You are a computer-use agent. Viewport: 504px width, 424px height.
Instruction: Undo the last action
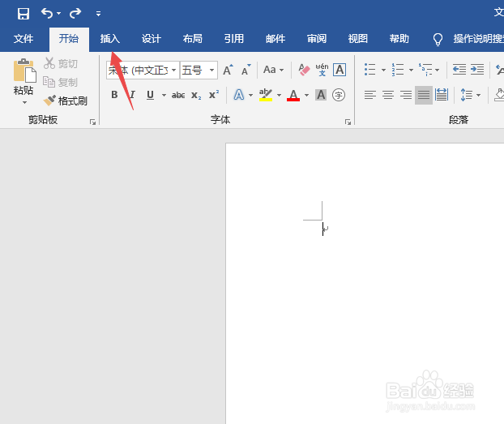(x=47, y=13)
